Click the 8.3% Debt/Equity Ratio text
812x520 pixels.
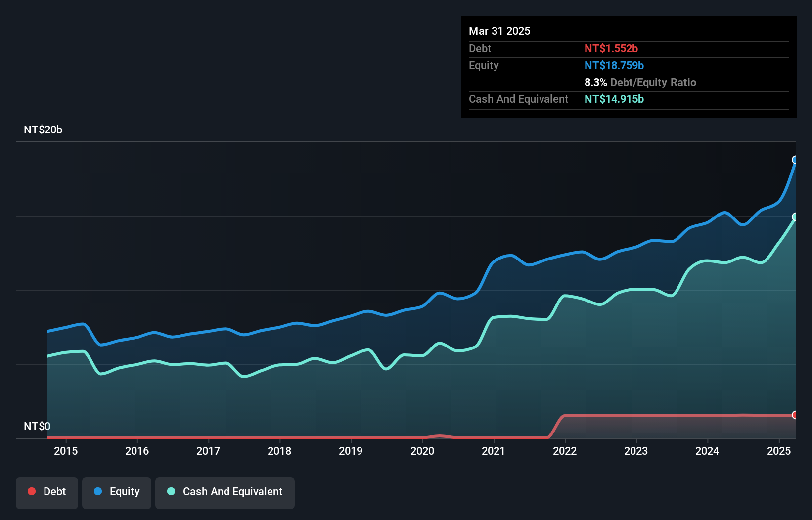pos(640,82)
